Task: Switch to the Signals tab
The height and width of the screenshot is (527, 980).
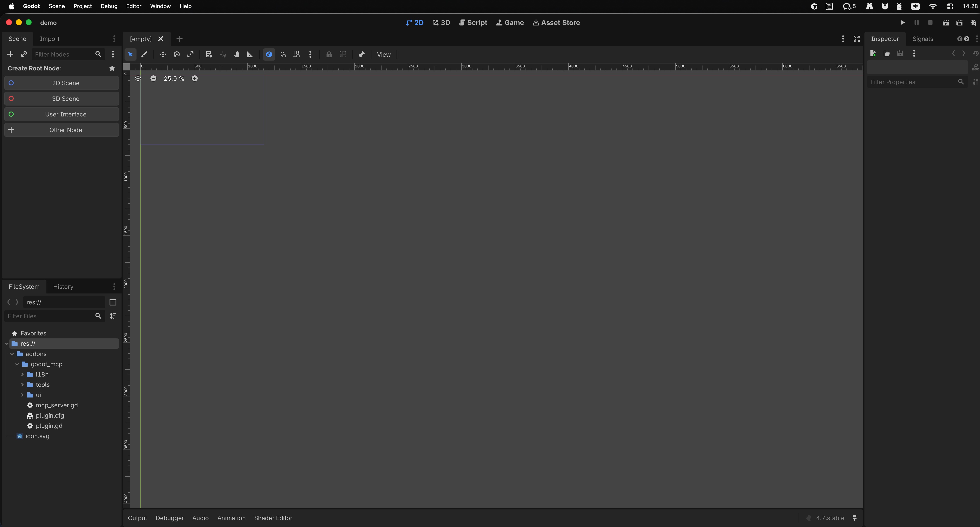Action: click(x=923, y=39)
